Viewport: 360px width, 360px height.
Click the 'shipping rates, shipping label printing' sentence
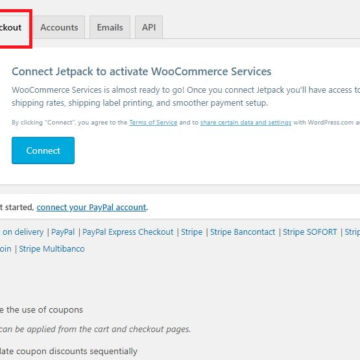tap(140, 103)
